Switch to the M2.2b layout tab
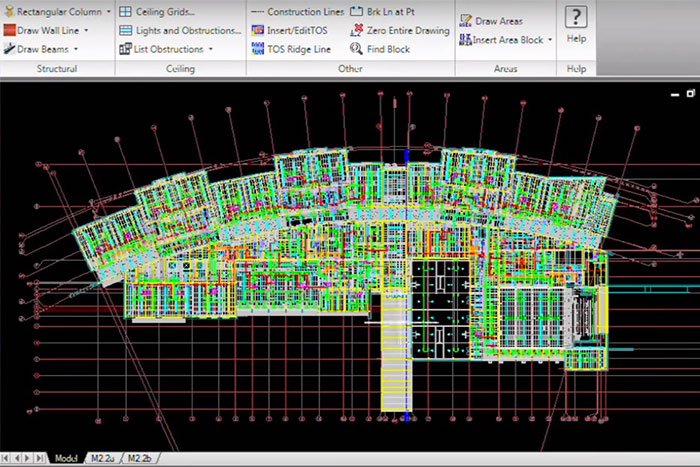700x467 pixels. click(139, 459)
